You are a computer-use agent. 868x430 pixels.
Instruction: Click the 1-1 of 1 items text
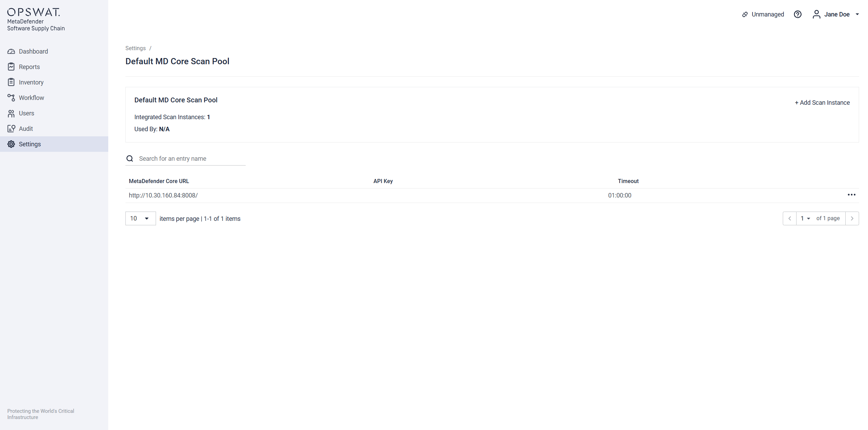(222, 219)
